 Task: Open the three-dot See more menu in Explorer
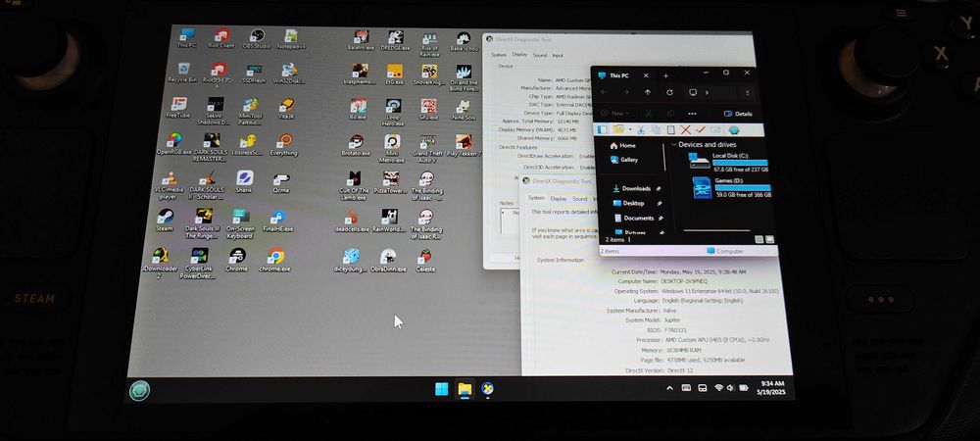coord(692,114)
